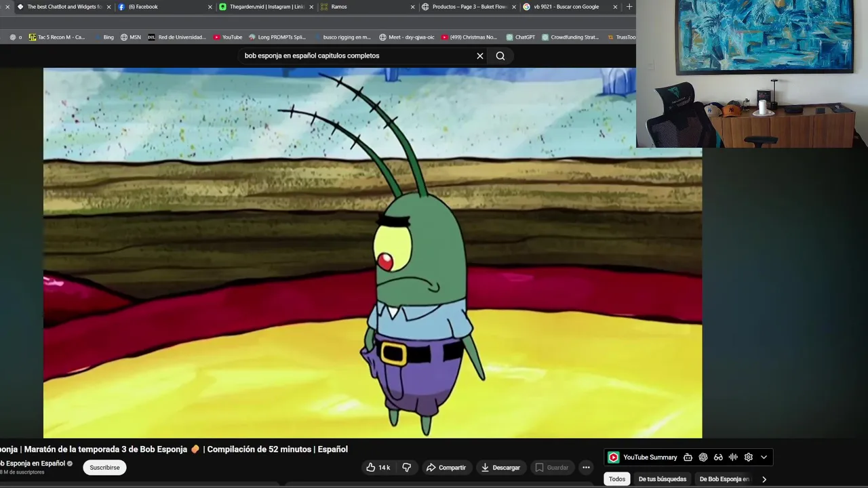Open a new browser tab with plus
This screenshot has height=488, width=868.
click(629, 7)
